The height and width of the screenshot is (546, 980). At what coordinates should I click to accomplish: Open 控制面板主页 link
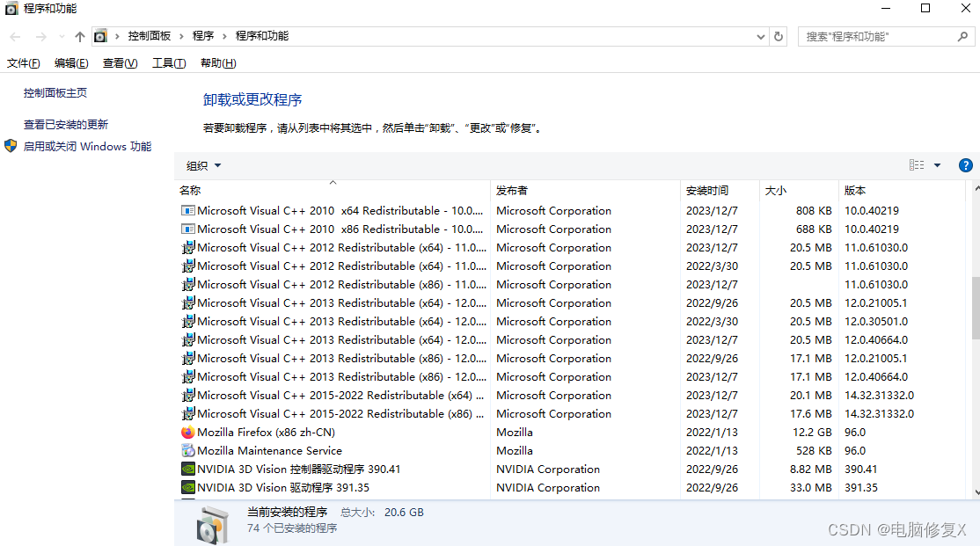tap(55, 93)
